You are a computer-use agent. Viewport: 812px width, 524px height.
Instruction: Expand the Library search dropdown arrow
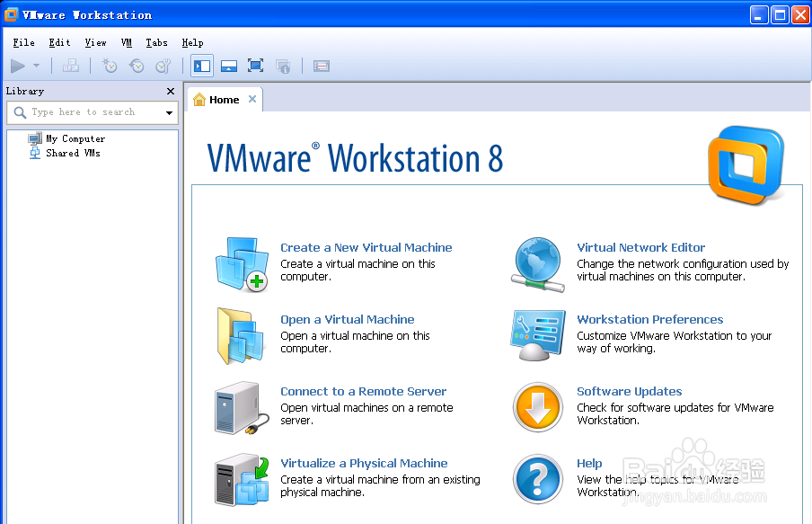point(169,112)
